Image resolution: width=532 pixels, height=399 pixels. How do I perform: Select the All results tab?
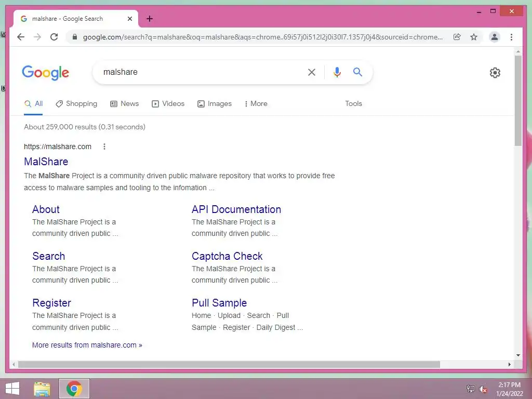(33, 103)
